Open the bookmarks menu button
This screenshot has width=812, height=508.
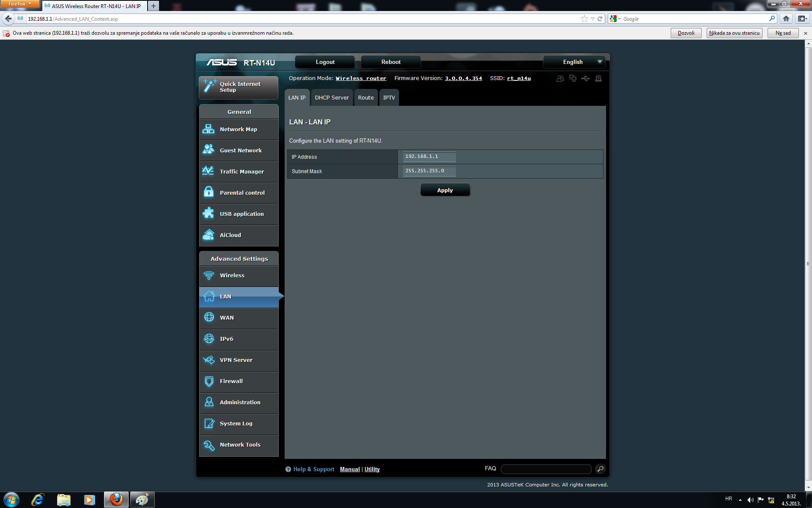coord(802,19)
